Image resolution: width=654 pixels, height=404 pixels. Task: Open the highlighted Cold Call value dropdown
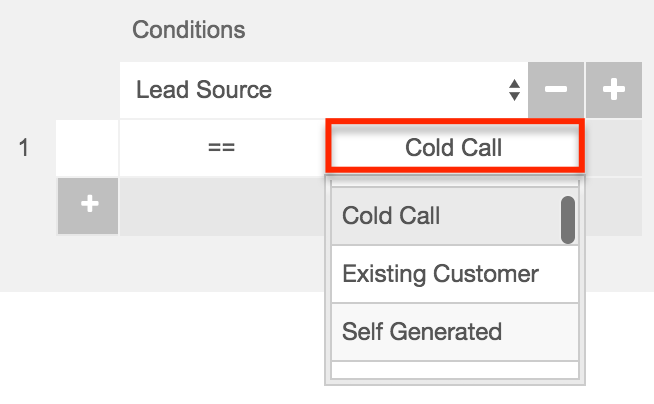(x=453, y=148)
